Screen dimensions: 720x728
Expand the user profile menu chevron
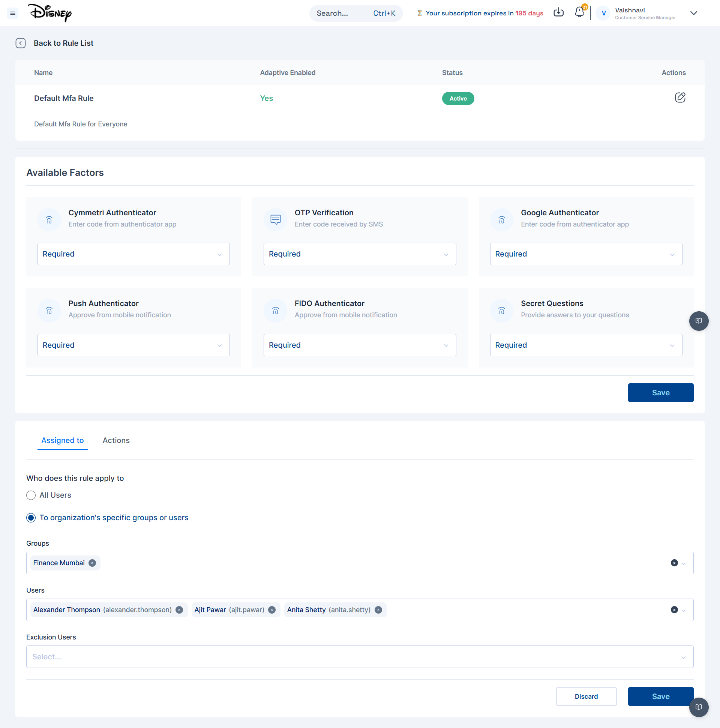pyautogui.click(x=693, y=13)
